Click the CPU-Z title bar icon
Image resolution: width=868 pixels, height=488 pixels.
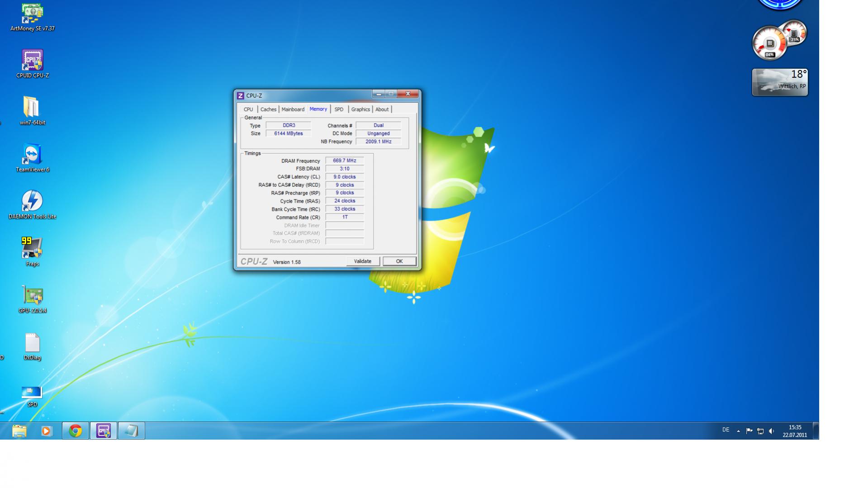tap(241, 96)
